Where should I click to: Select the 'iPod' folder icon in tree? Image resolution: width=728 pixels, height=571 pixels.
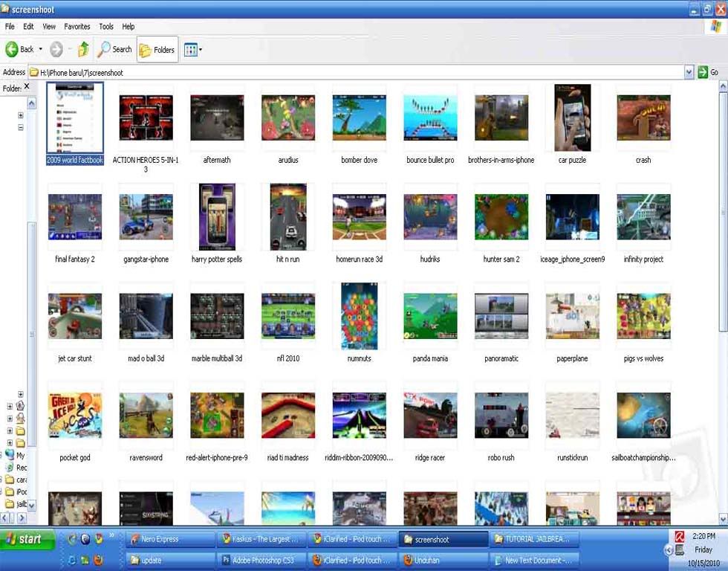click(x=10, y=491)
